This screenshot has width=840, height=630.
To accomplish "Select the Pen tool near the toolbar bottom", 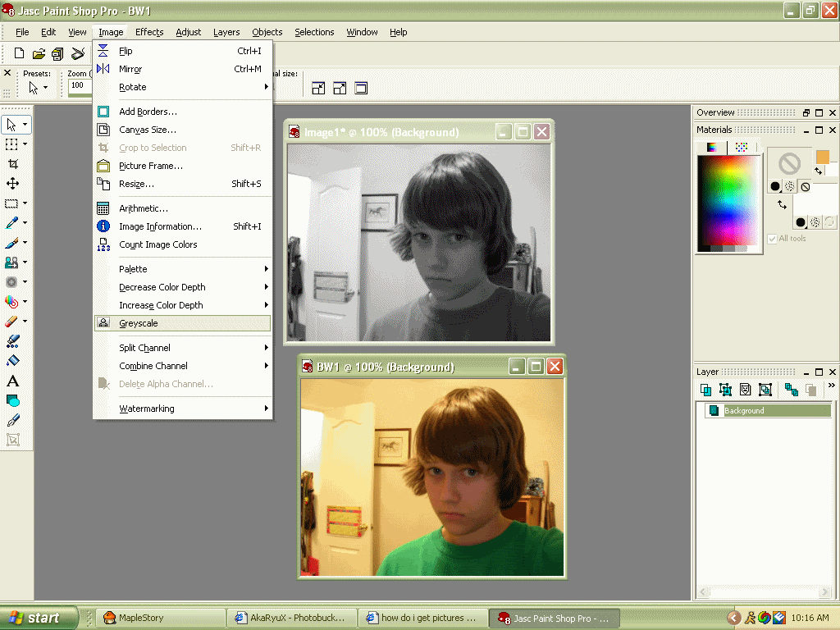I will (13, 421).
